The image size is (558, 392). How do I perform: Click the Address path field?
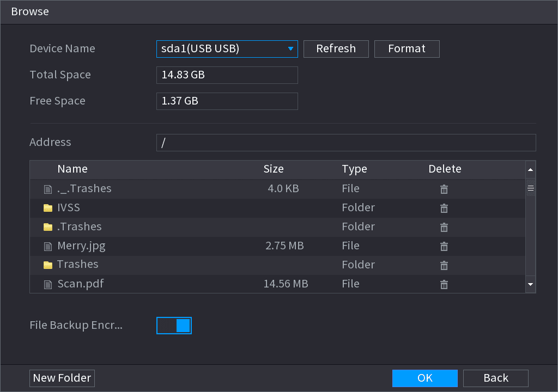pyautogui.click(x=346, y=143)
